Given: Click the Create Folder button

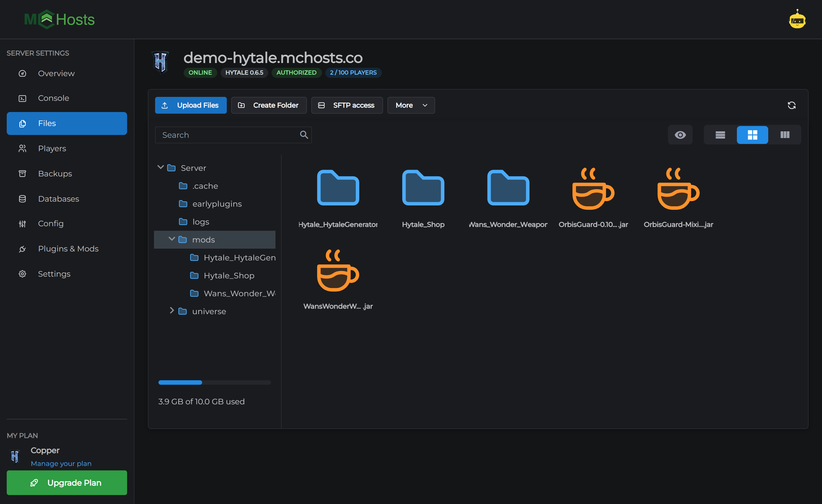Looking at the screenshot, I should (269, 105).
